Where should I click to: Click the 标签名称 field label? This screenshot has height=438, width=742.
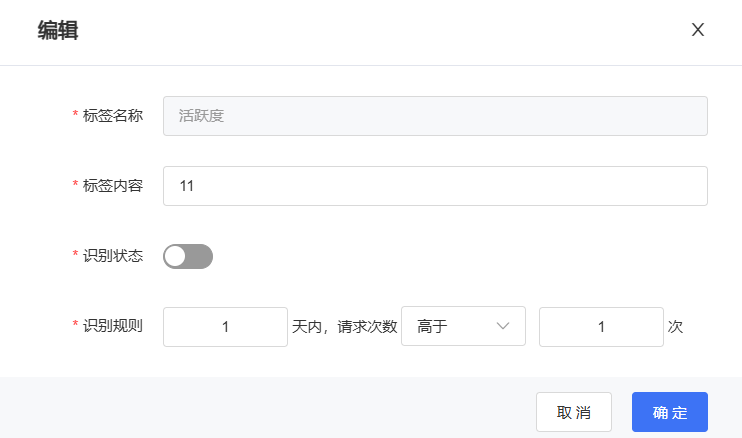(x=113, y=116)
